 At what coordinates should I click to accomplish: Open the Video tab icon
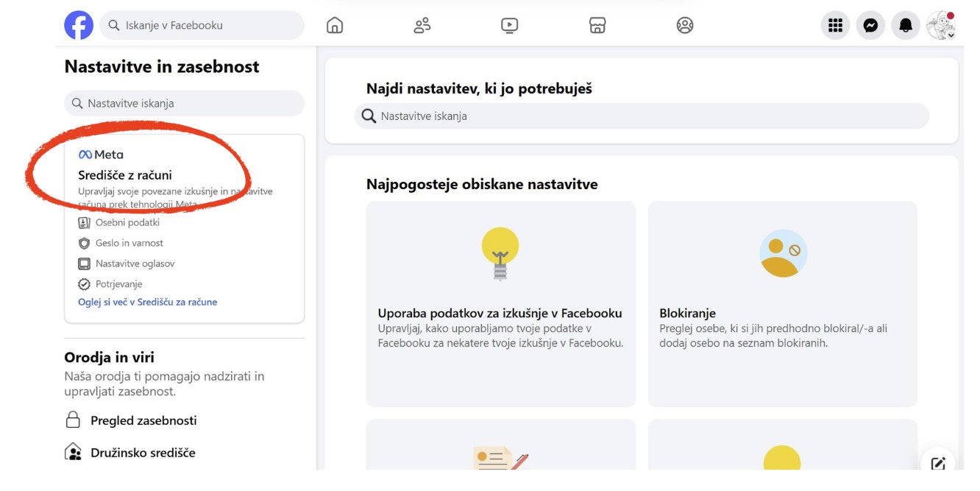(x=509, y=25)
